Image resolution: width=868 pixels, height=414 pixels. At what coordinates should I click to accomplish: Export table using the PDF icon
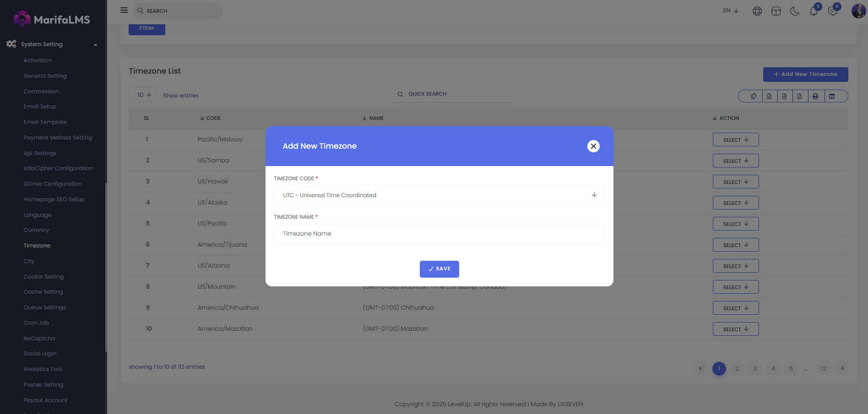[x=799, y=96]
